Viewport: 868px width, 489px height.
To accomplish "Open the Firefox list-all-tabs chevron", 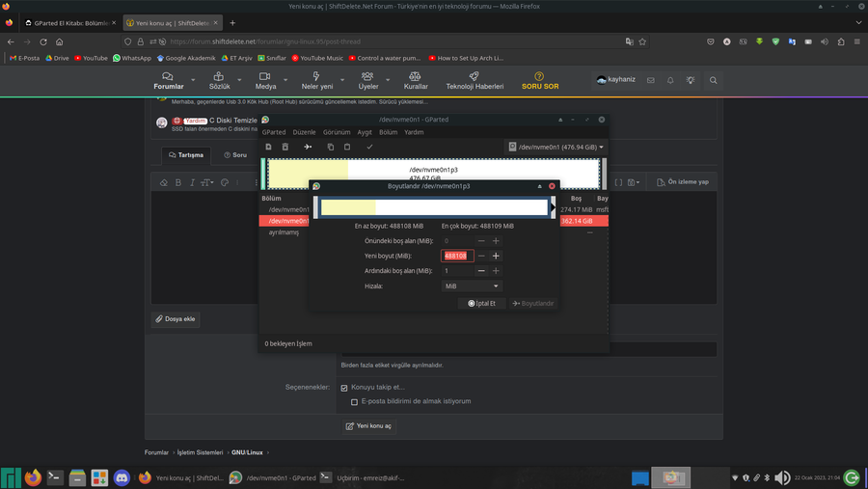I will click(858, 23).
